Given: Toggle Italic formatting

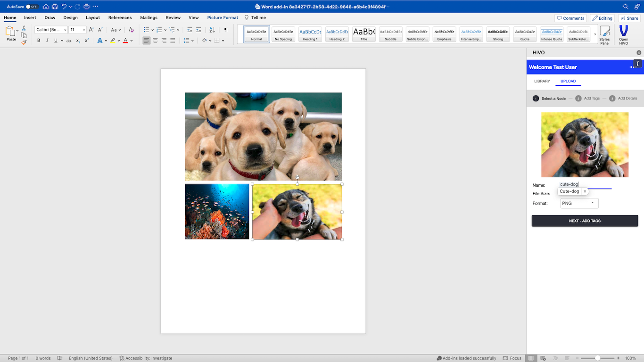Looking at the screenshot, I should point(47,41).
